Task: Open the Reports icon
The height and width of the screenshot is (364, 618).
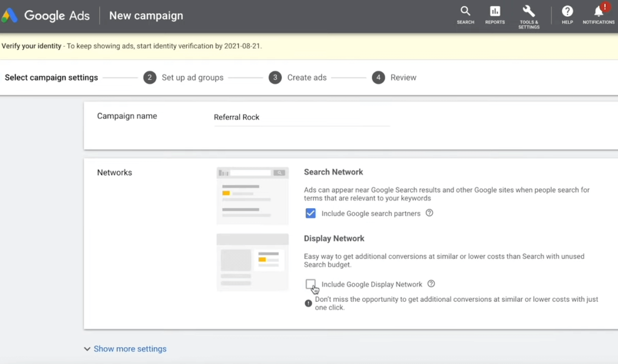Action: [495, 15]
